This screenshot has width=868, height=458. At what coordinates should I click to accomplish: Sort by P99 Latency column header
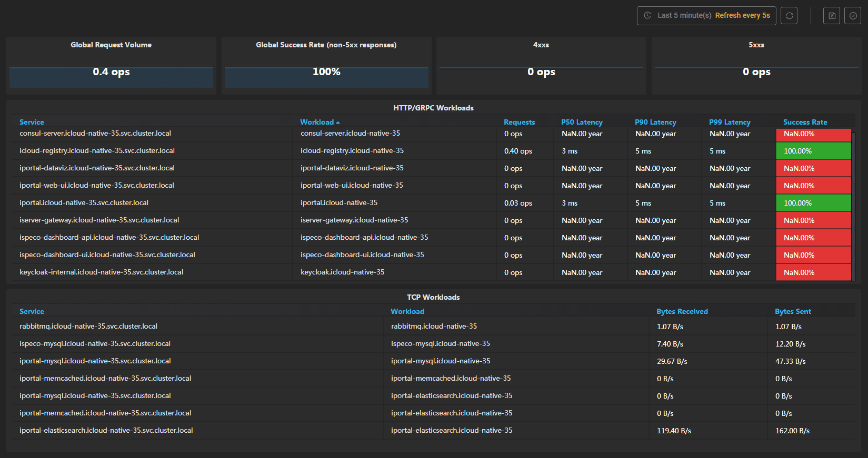coord(730,122)
